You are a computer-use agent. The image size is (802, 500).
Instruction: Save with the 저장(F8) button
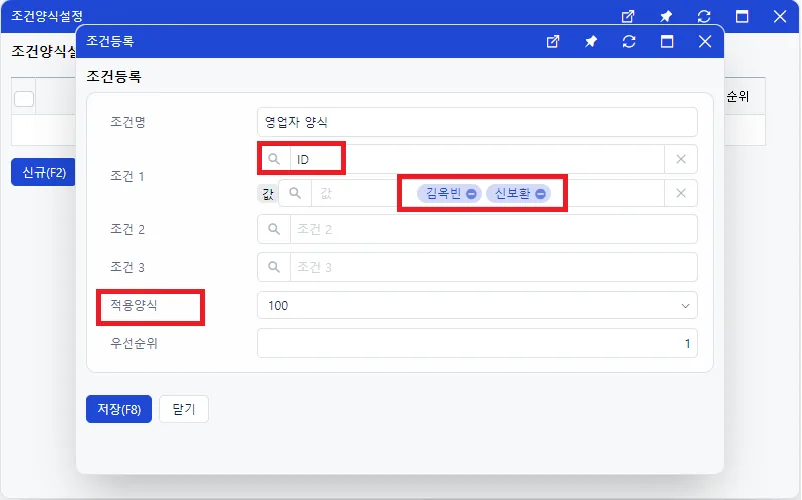pos(119,409)
